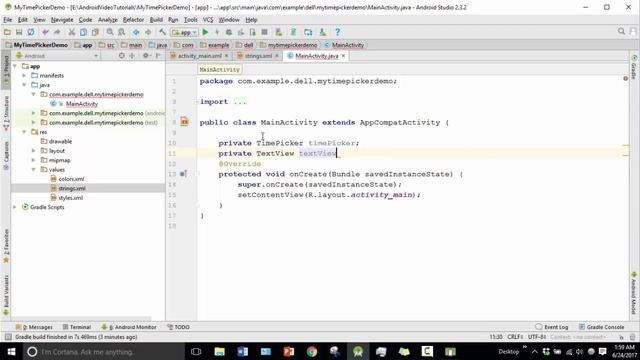This screenshot has height=360, width=640.
Task: Expand the collapsed import block
Action: tap(198, 102)
